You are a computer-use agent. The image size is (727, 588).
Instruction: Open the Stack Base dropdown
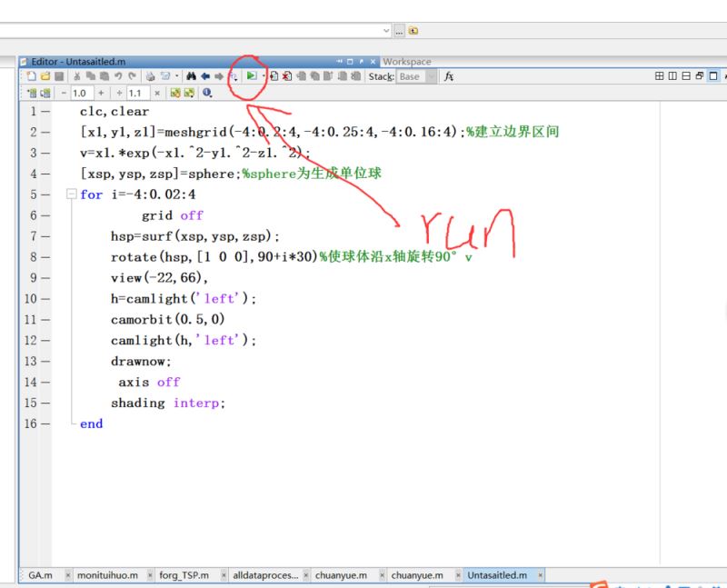coord(417,76)
